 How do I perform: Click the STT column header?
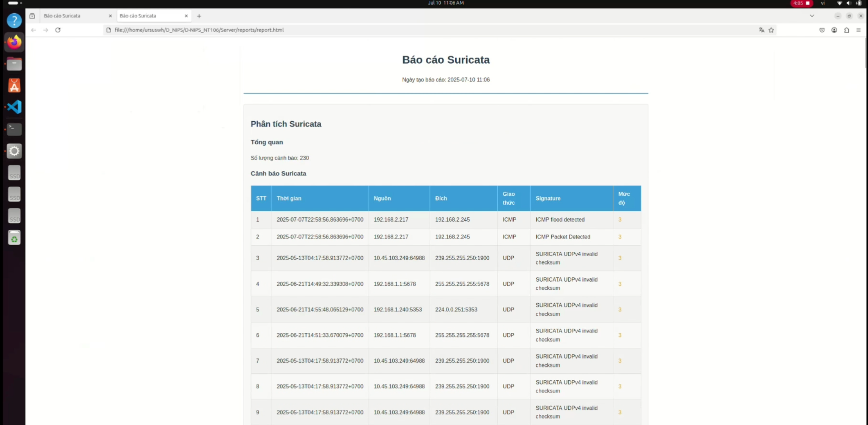click(x=261, y=198)
